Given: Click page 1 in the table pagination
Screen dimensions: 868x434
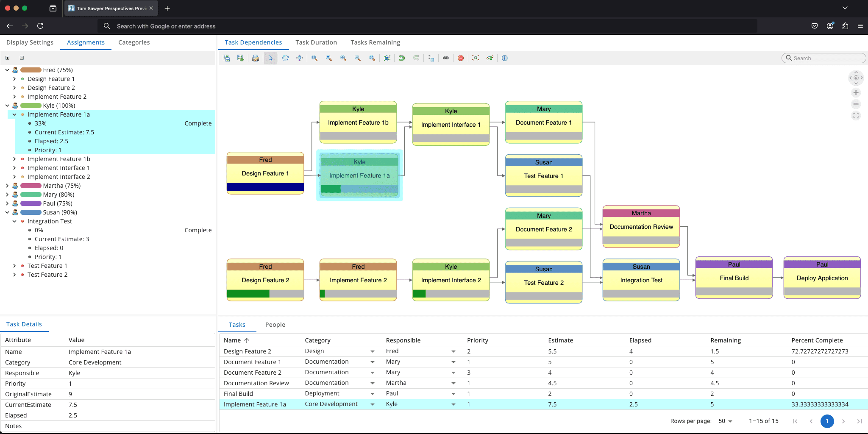Looking at the screenshot, I should (x=827, y=421).
